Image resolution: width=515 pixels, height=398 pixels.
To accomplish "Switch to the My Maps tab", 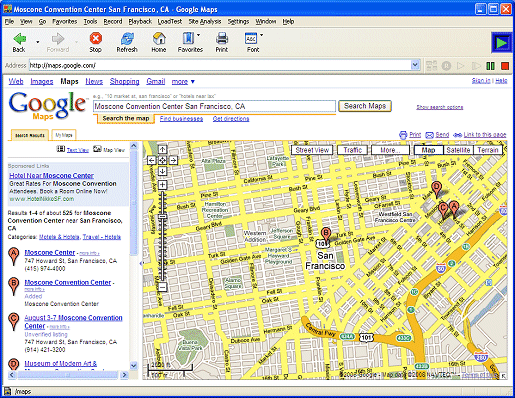I will click(x=64, y=135).
